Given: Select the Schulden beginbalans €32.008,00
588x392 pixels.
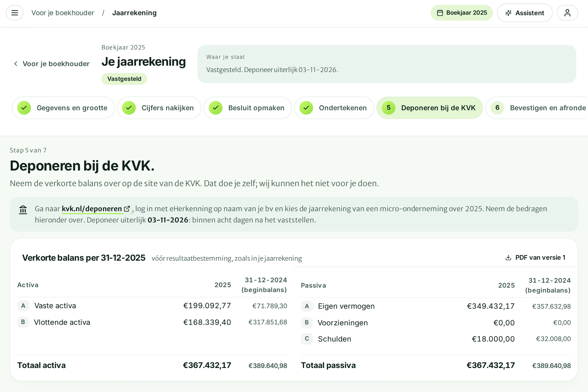Looking at the screenshot, I should (x=553, y=339).
